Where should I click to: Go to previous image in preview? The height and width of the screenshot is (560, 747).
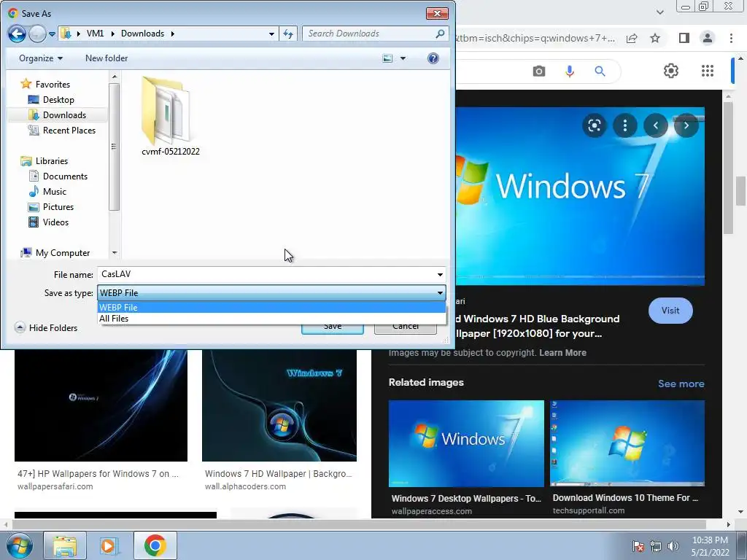656,125
